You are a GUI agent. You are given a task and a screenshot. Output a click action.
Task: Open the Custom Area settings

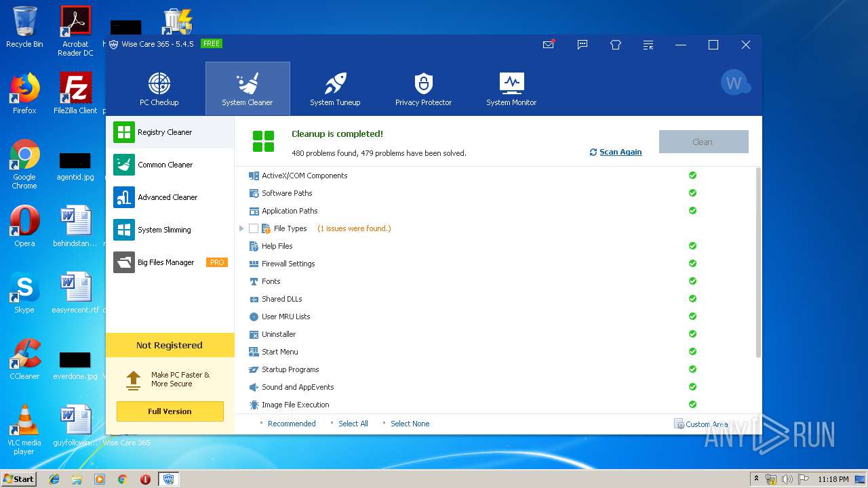[701, 424]
